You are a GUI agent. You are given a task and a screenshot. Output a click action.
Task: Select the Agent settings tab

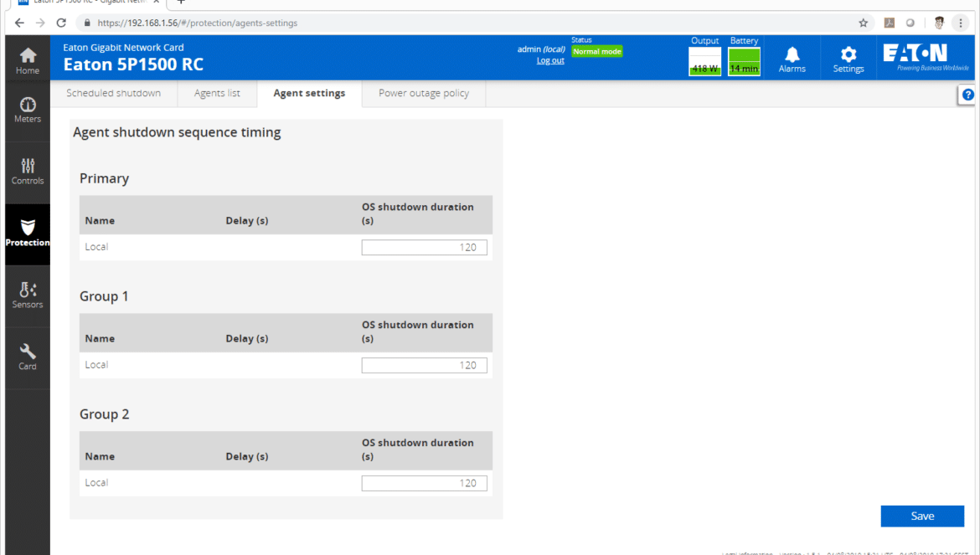pyautogui.click(x=309, y=93)
